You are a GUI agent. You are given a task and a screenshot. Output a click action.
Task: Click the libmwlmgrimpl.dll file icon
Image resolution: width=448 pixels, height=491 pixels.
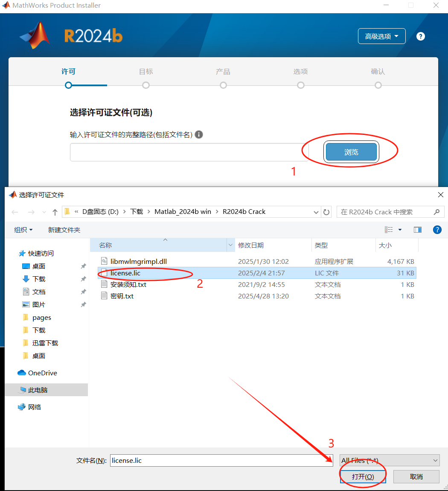[104, 261]
